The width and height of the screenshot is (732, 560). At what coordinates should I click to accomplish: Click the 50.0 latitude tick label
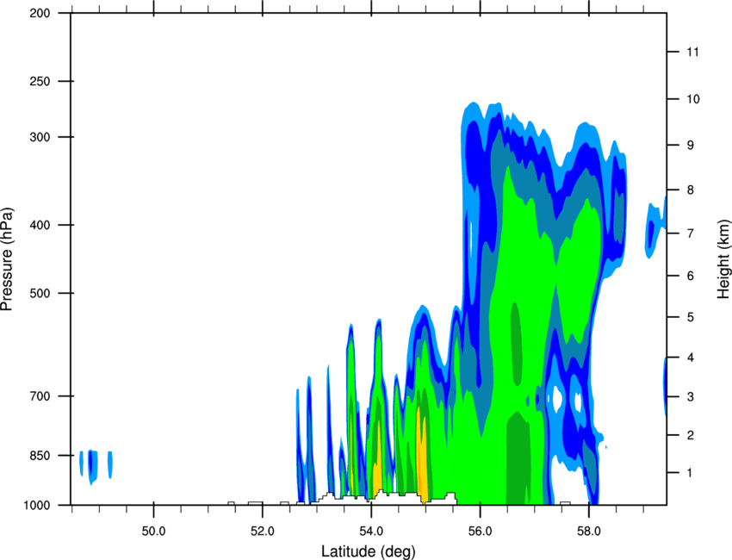tap(153, 532)
